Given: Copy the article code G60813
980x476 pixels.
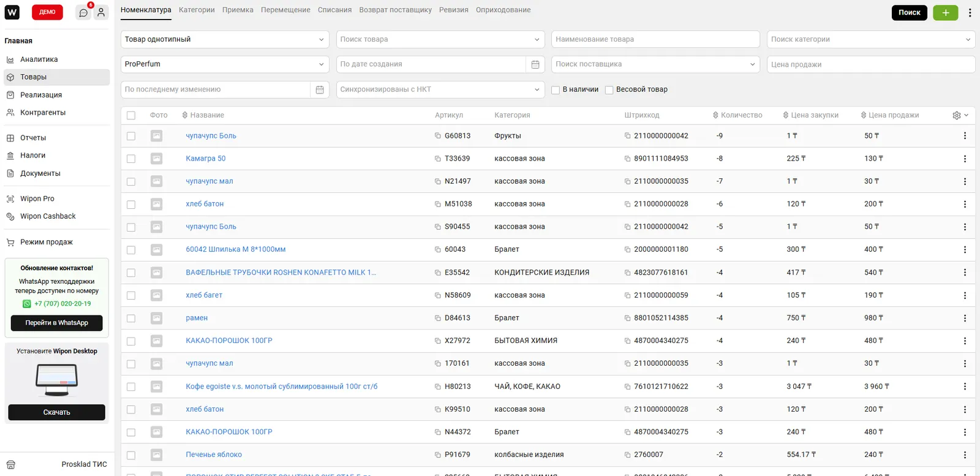Looking at the screenshot, I should (x=438, y=136).
